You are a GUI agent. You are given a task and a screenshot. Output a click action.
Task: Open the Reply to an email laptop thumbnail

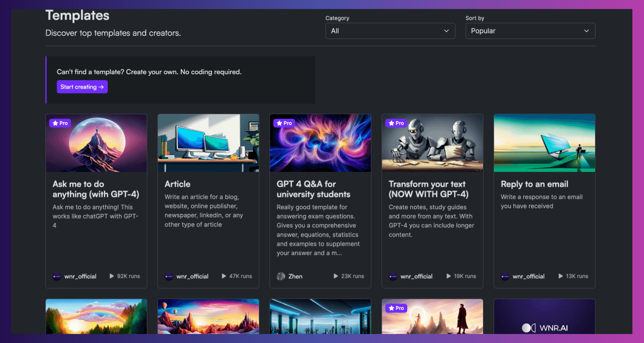click(544, 143)
